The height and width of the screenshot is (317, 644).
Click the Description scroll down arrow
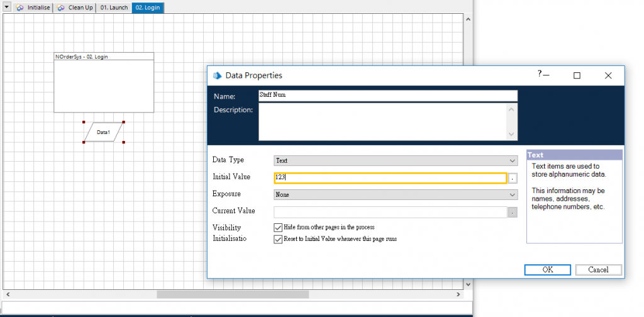click(x=511, y=134)
